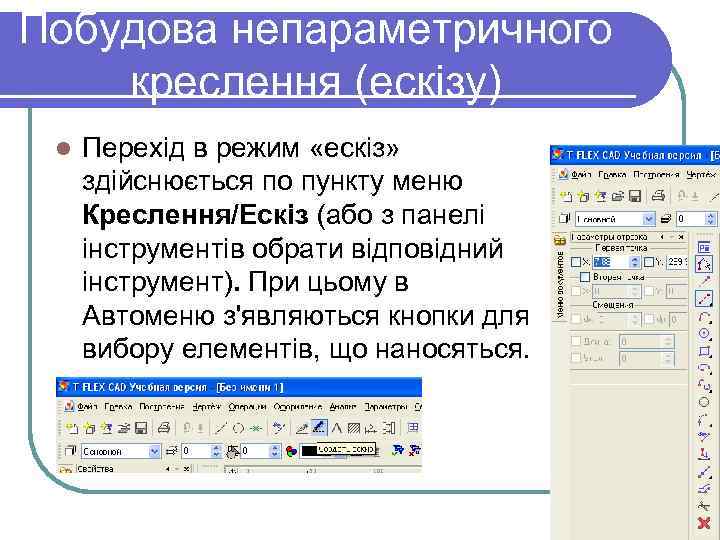Image resolution: width=720 pixels, height=540 pixels.
Task: Tick the greyed dx offset checkbox
Action: point(575,319)
